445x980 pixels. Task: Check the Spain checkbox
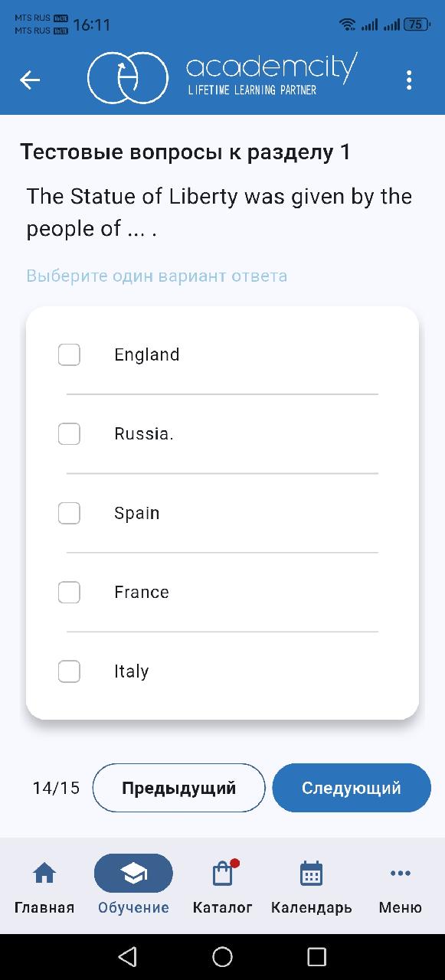(x=69, y=513)
